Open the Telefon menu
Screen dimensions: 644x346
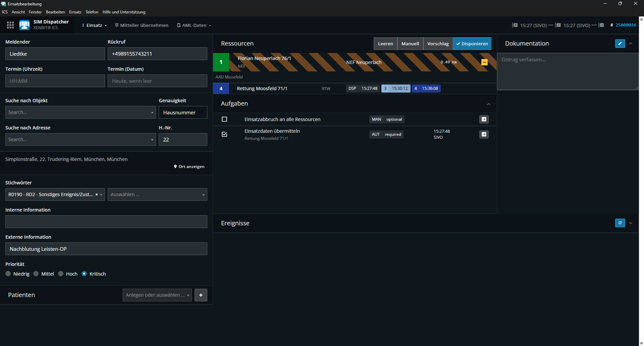pyautogui.click(x=92, y=12)
